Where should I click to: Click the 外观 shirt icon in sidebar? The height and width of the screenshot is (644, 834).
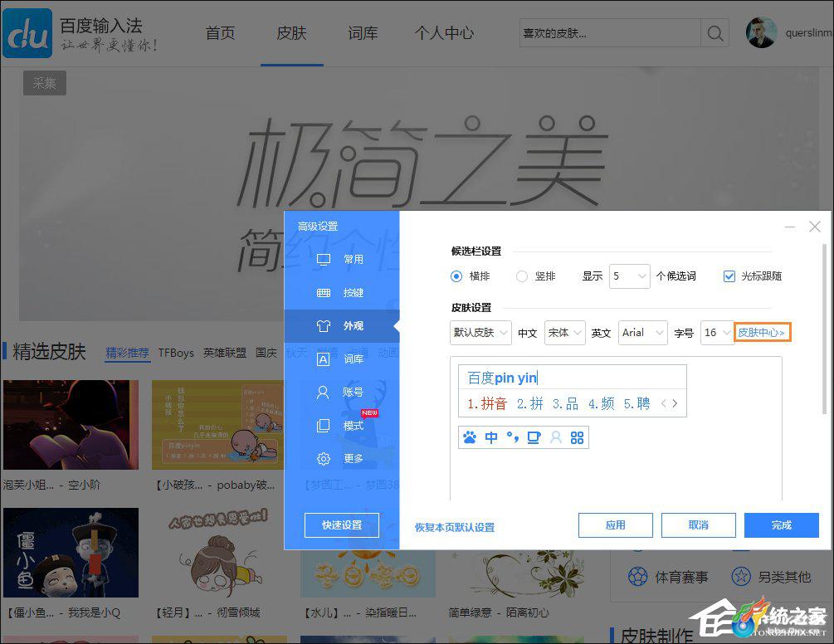point(324,325)
